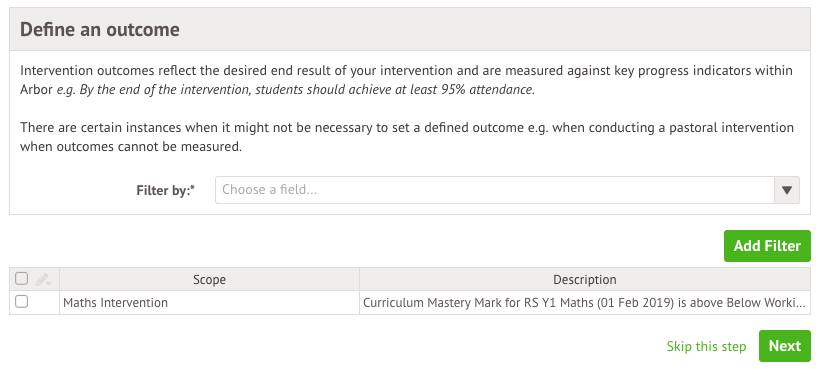Click the required asterisk after 'Filter by:'

click(x=193, y=187)
